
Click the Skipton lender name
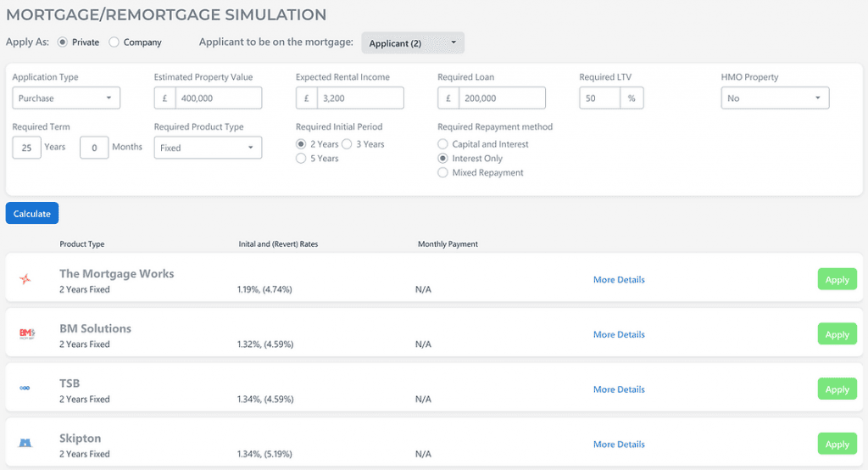(x=81, y=439)
